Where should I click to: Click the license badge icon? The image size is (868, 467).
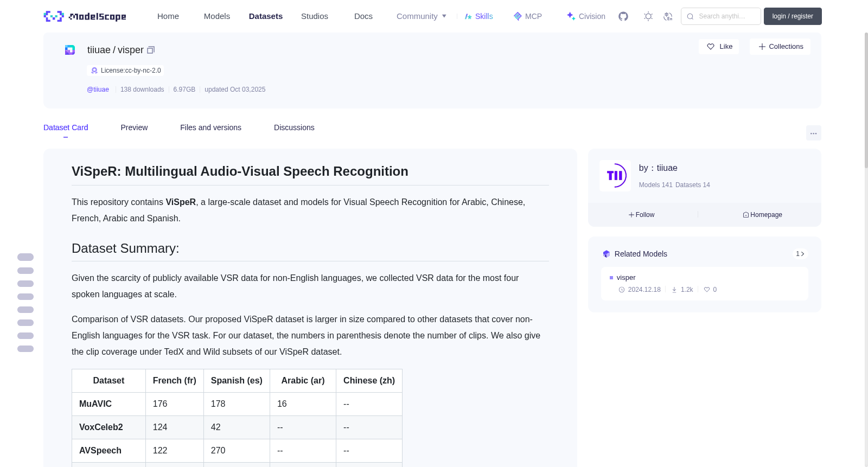94,71
